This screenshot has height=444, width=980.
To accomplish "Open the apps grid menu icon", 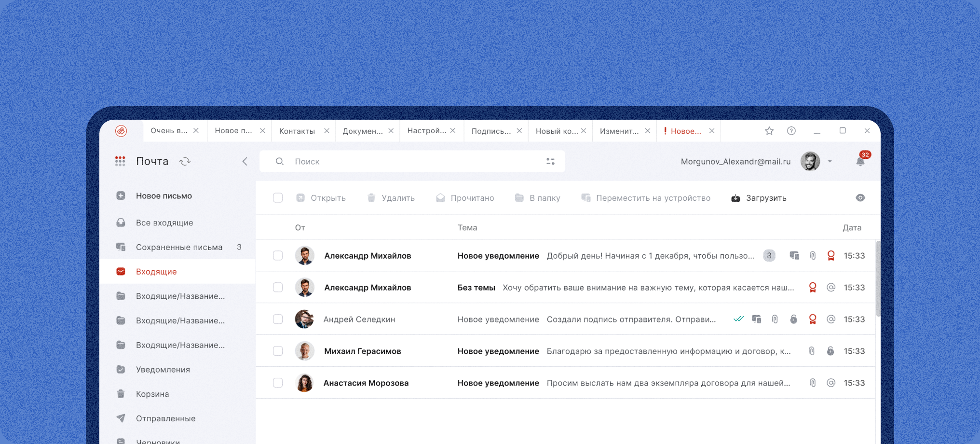I will coord(120,161).
